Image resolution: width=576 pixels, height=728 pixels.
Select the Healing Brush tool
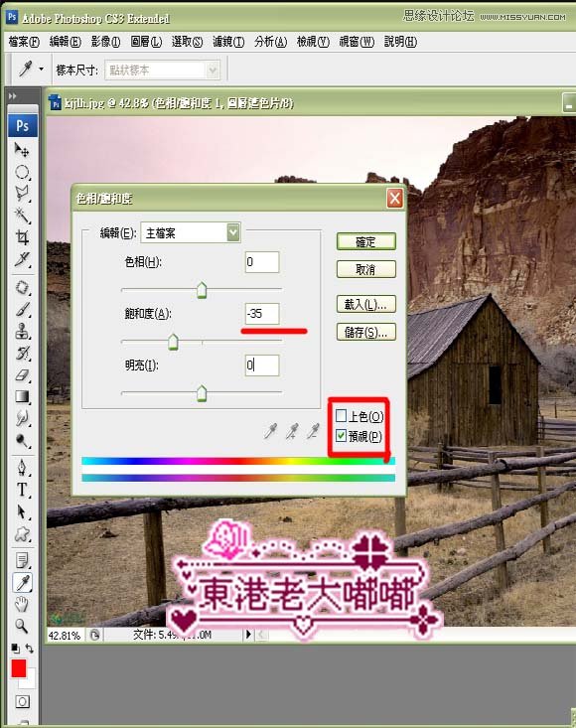(x=21, y=287)
